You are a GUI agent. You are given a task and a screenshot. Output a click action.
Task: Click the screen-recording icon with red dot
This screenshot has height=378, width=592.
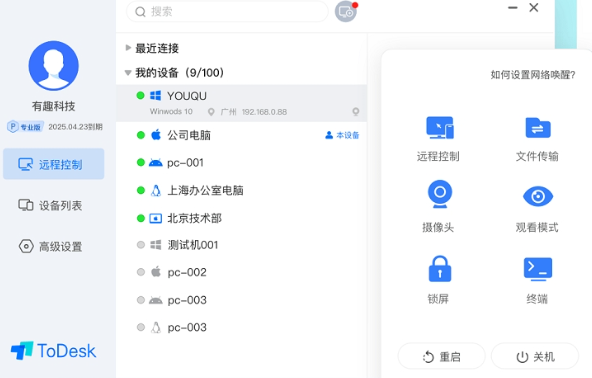click(x=346, y=11)
